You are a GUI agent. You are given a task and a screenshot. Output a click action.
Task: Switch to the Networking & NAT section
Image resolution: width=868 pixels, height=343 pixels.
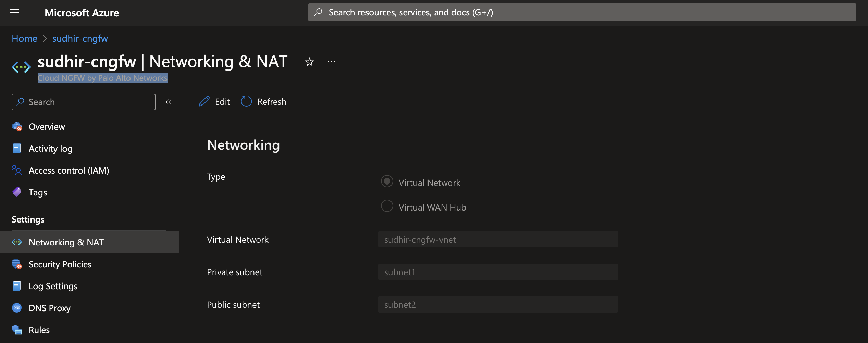point(66,242)
